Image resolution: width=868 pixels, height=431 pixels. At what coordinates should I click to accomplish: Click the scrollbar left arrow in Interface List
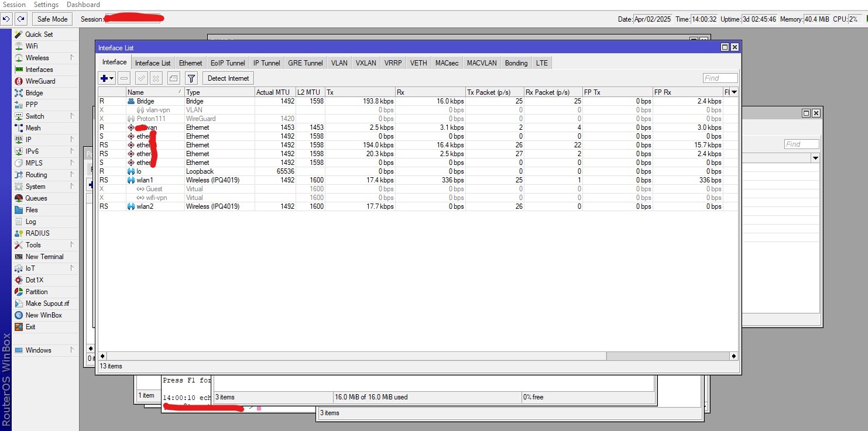coord(103,356)
